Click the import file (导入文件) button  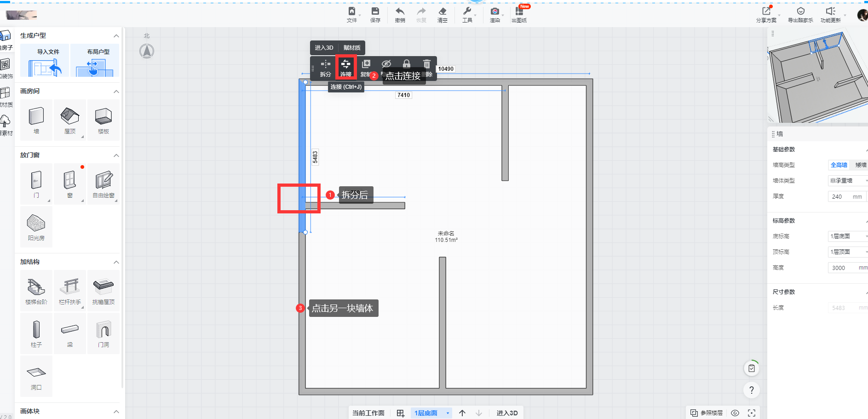tap(48, 61)
